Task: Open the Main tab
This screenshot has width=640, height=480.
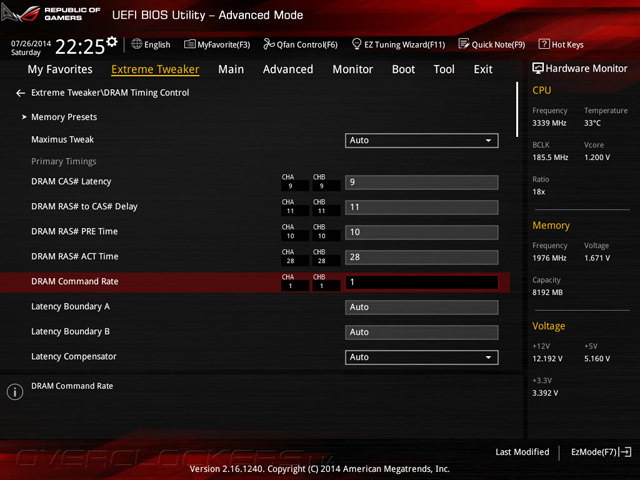Action: coord(231,69)
